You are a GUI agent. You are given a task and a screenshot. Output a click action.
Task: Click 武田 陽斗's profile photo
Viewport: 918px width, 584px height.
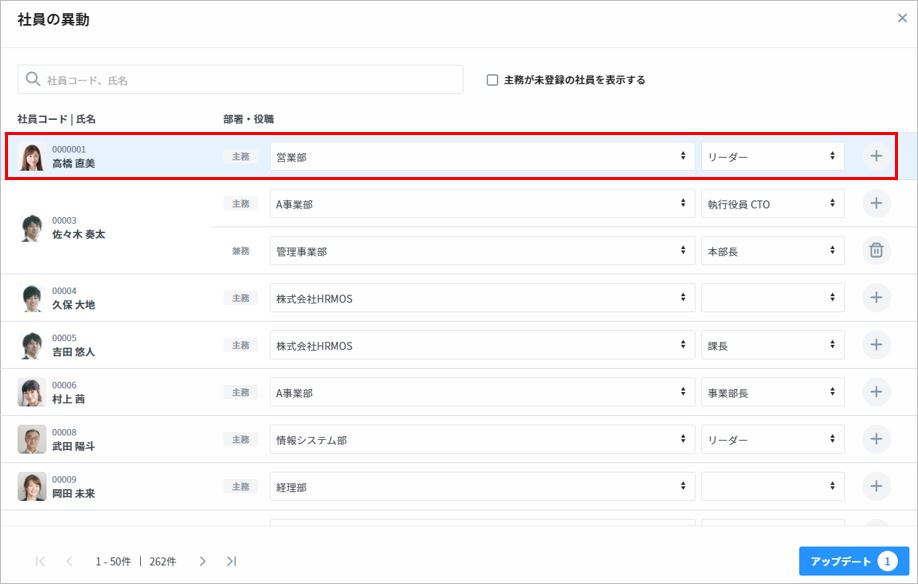click(31, 439)
